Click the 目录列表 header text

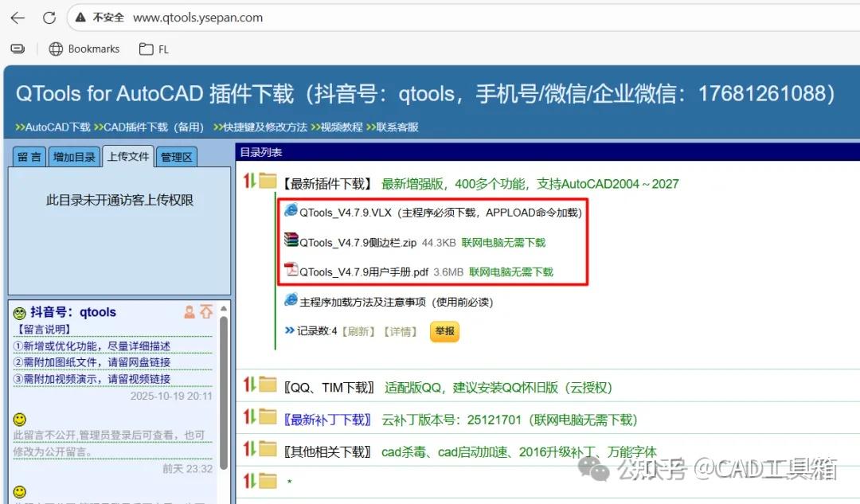point(261,152)
